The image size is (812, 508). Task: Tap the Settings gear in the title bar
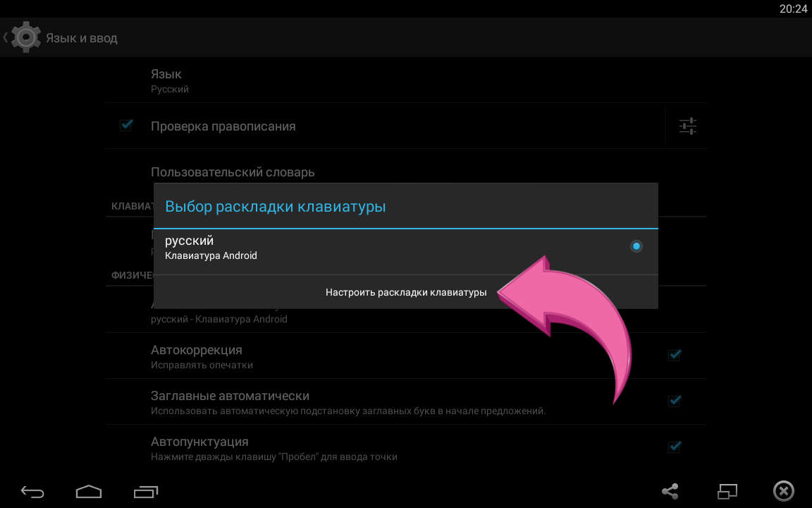(26, 37)
